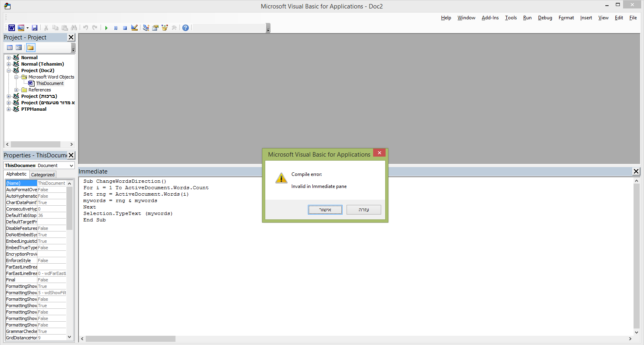Screen dimensions: 644x345
Task: Switch to the Alphabetic properties tab
Action: coord(17,174)
